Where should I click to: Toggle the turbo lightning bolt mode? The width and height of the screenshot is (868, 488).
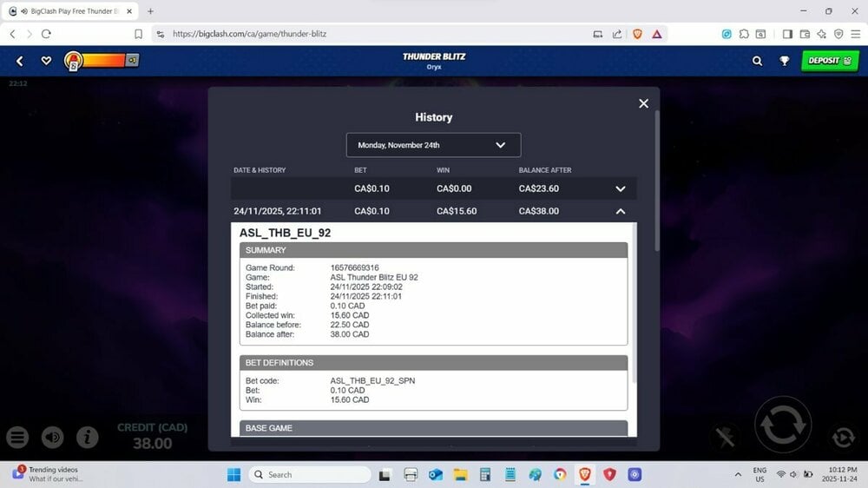pos(726,437)
